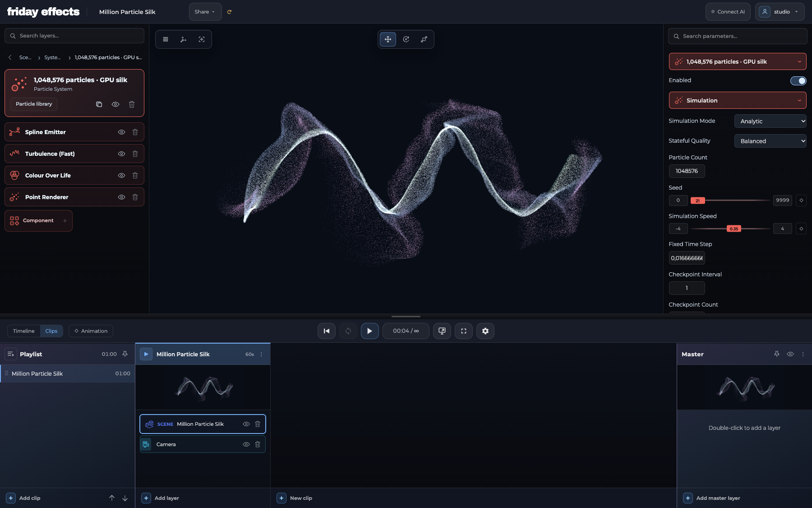The image size is (812, 508).
Task: Open the external display output icon
Action: tap(442, 331)
